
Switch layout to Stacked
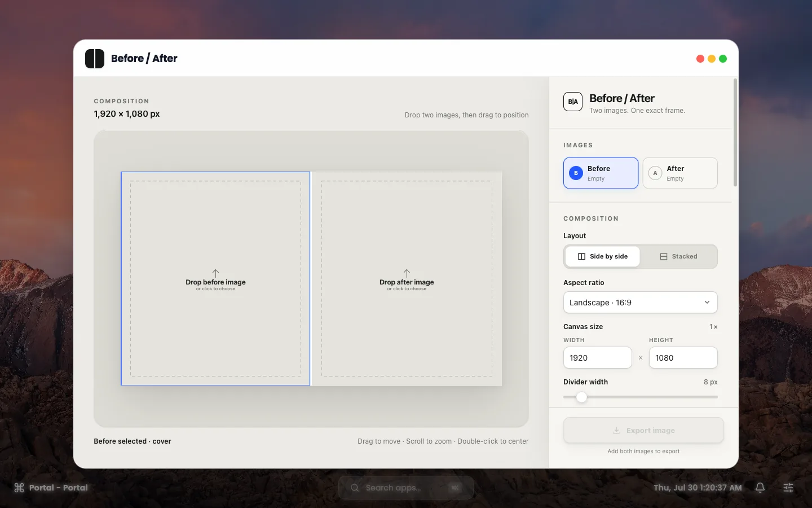[x=678, y=256]
